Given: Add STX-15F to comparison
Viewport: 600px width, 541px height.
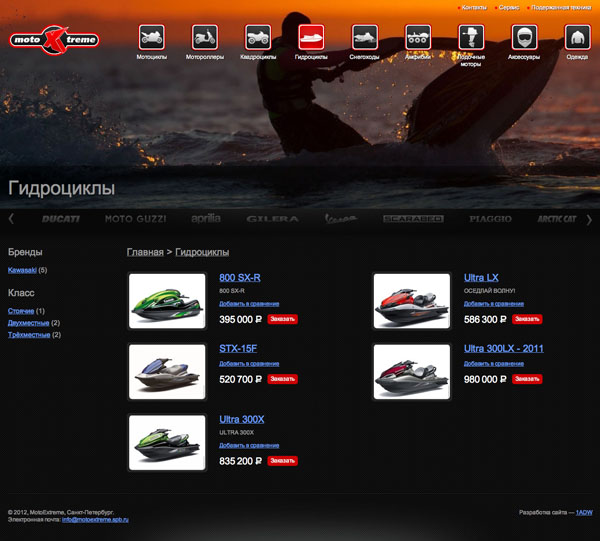Looking at the screenshot, I should point(249,364).
